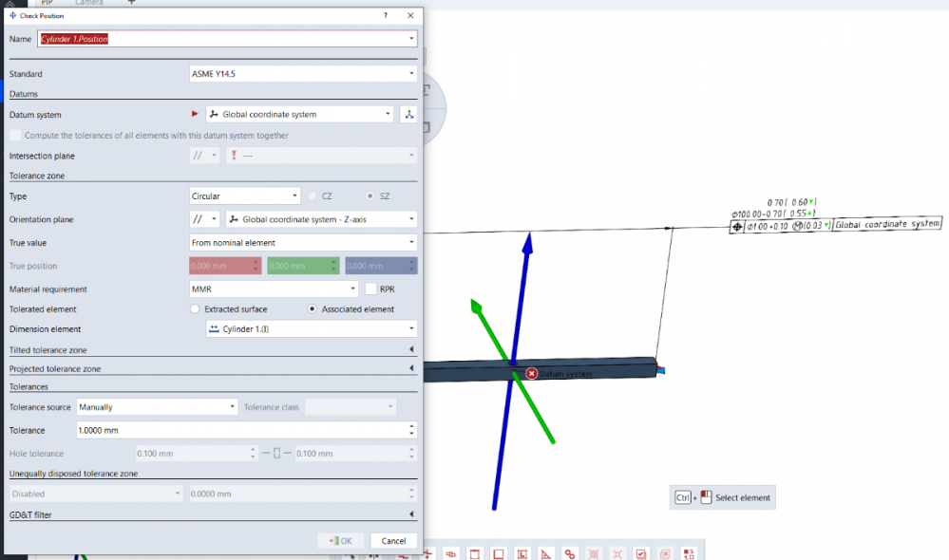Click the datum system editor icon button
Viewport: 949px width, 560px height.
coord(408,114)
